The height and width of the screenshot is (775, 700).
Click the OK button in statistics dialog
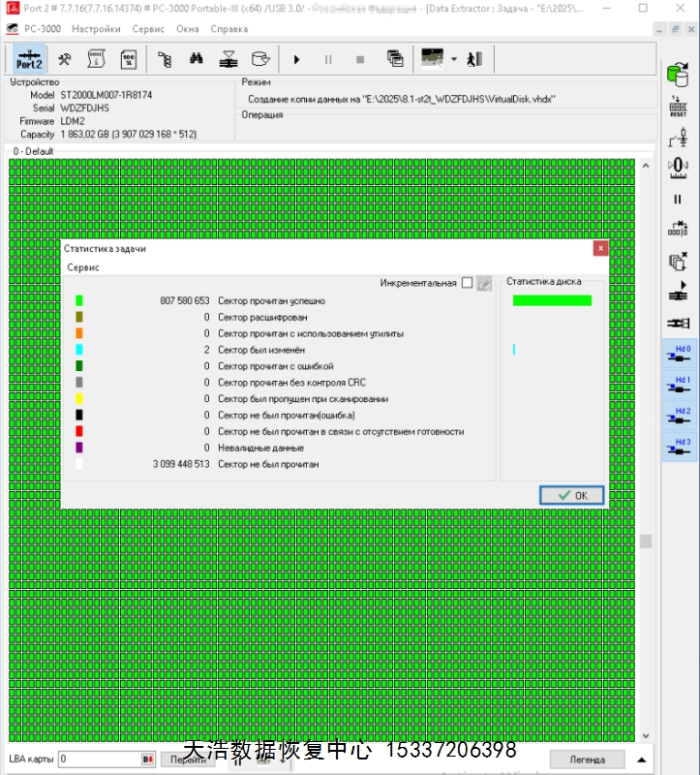[571, 495]
